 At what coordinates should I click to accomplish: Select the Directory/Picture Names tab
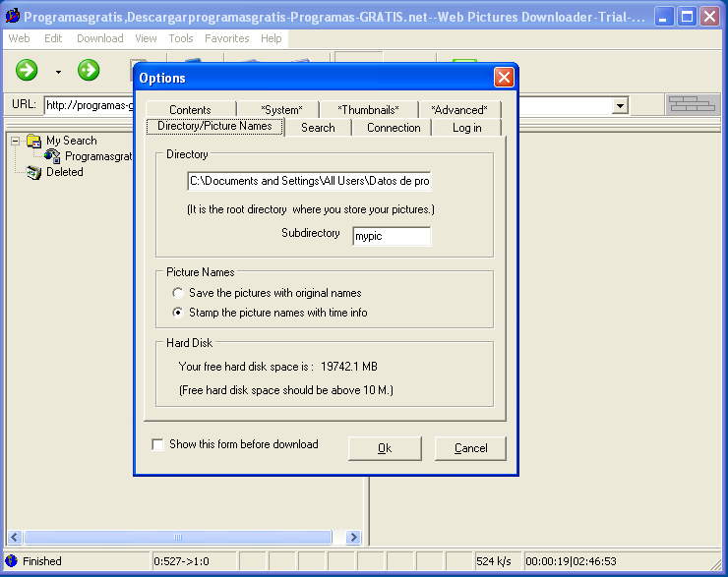(214, 126)
